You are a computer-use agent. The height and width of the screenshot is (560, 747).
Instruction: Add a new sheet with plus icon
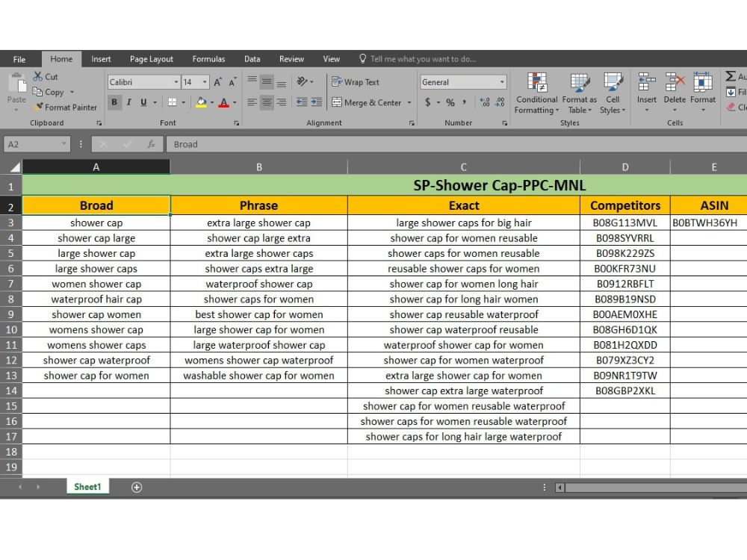click(137, 487)
